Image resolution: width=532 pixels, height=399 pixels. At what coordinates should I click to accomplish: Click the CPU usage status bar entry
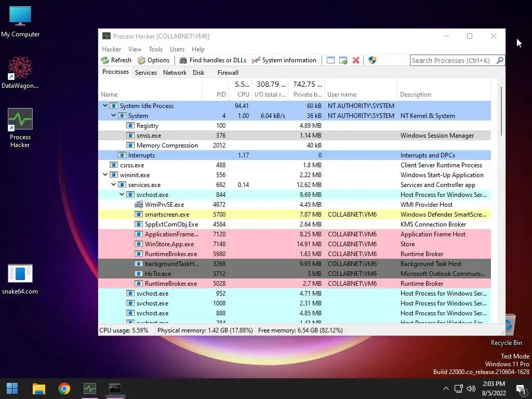point(124,330)
